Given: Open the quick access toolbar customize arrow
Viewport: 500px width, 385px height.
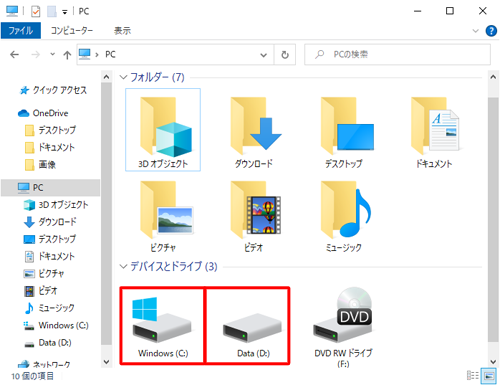Looking at the screenshot, I should [65, 12].
